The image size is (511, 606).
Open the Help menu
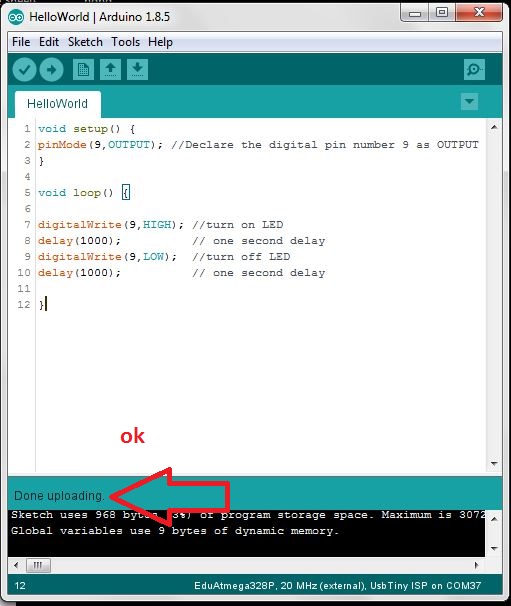(160, 42)
